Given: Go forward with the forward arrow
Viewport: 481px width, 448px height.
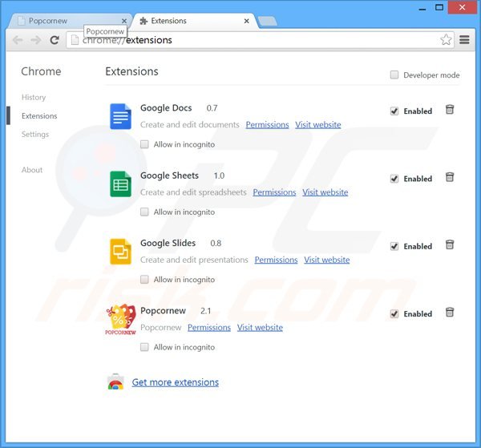Looking at the screenshot, I should coord(36,40).
